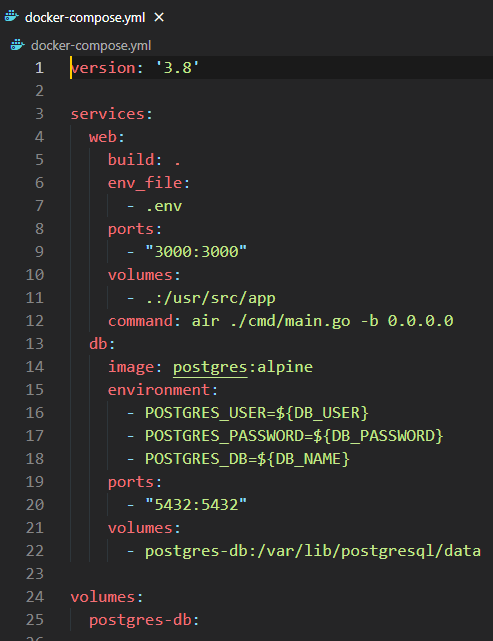
Task: Click the "- .env" entry
Action: [154, 206]
